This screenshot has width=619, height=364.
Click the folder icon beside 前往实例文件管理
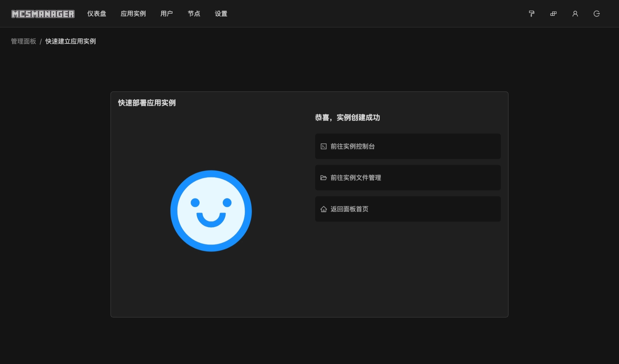click(x=323, y=178)
